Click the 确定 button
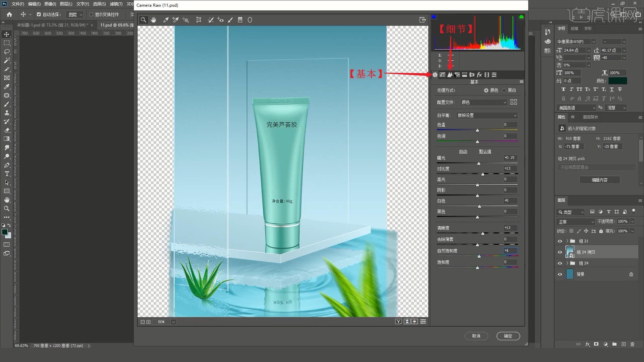Viewport: 644px width, 362px height. [508, 336]
